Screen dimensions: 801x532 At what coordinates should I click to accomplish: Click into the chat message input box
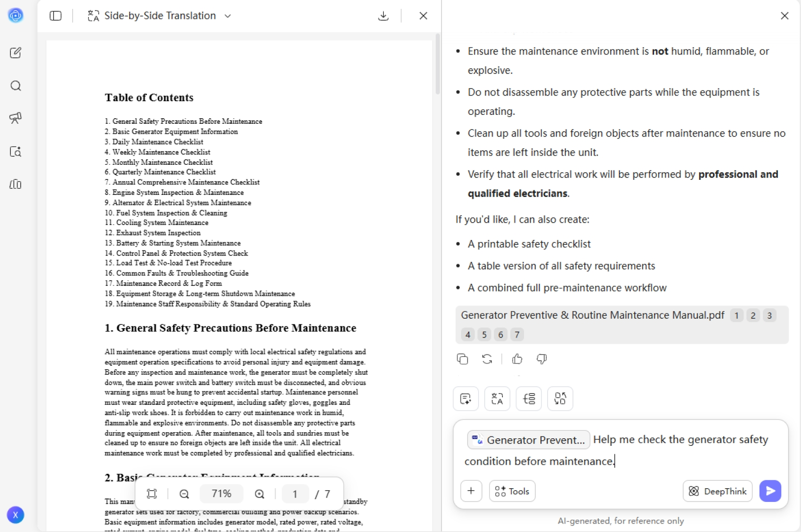(x=621, y=450)
